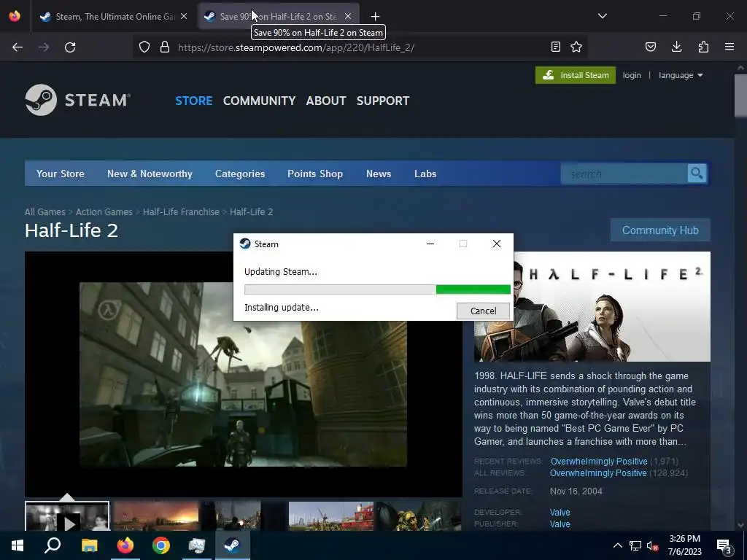The height and width of the screenshot is (560, 747).
Task: Open the Firefox hamburger menu
Action: pyautogui.click(x=729, y=47)
